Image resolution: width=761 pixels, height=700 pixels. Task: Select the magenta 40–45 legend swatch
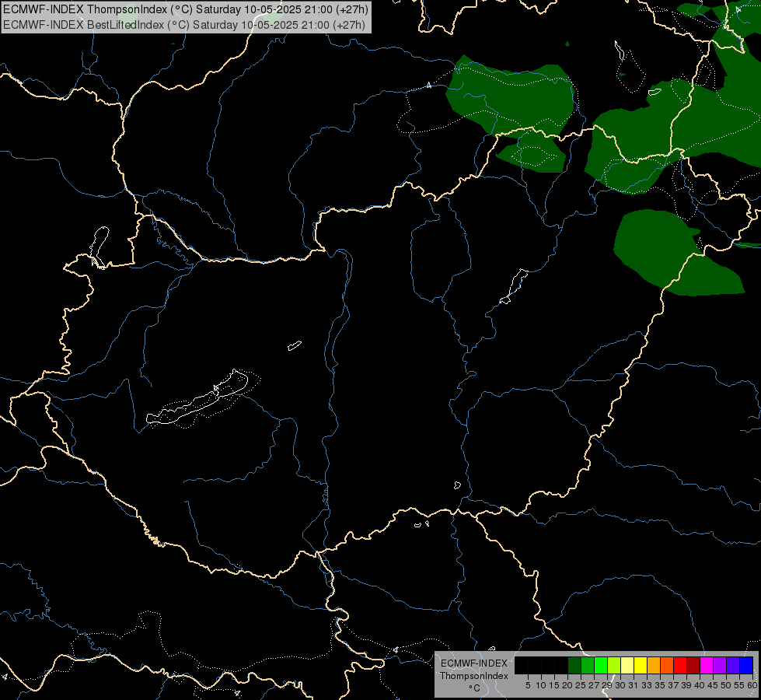coord(707,665)
